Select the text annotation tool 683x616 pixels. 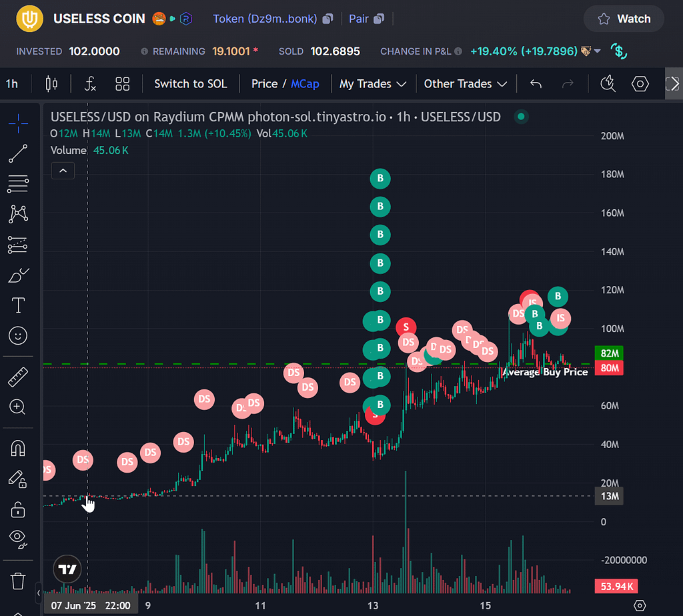coord(18,306)
